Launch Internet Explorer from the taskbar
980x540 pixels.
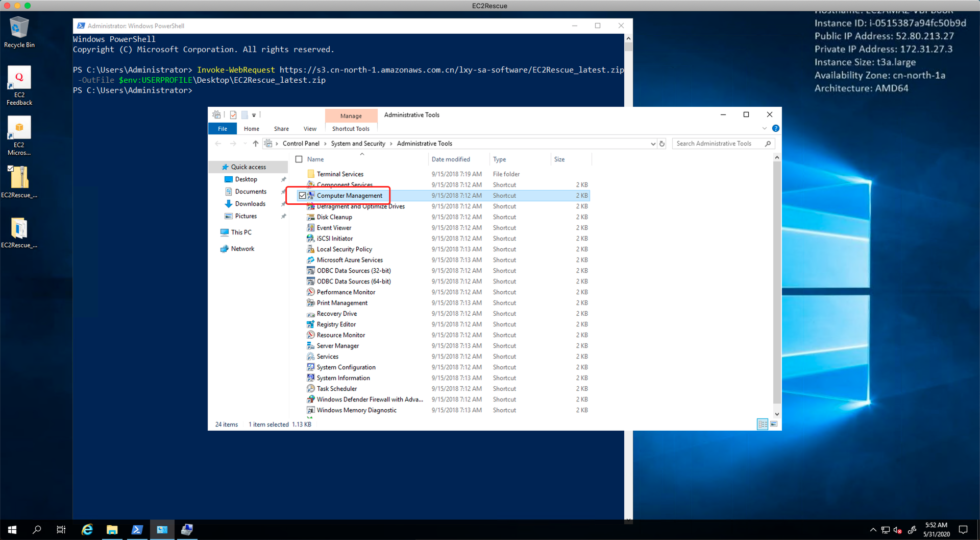tap(87, 530)
